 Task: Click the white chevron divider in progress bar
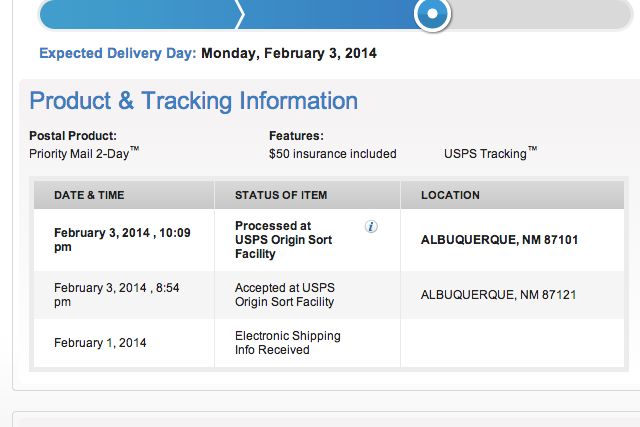click(x=239, y=14)
